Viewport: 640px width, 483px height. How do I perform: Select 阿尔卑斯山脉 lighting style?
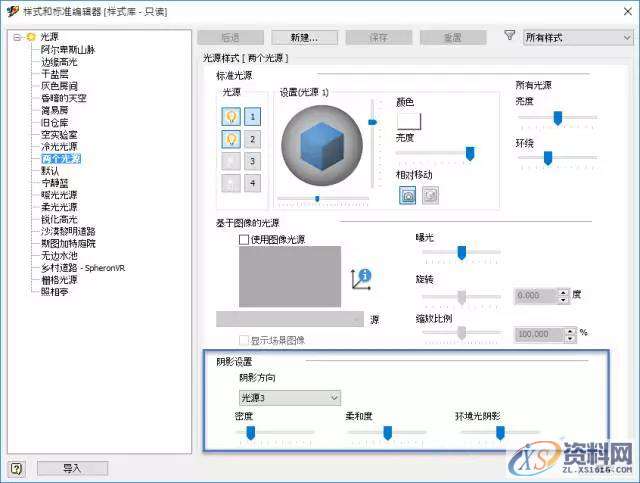[x=68, y=50]
